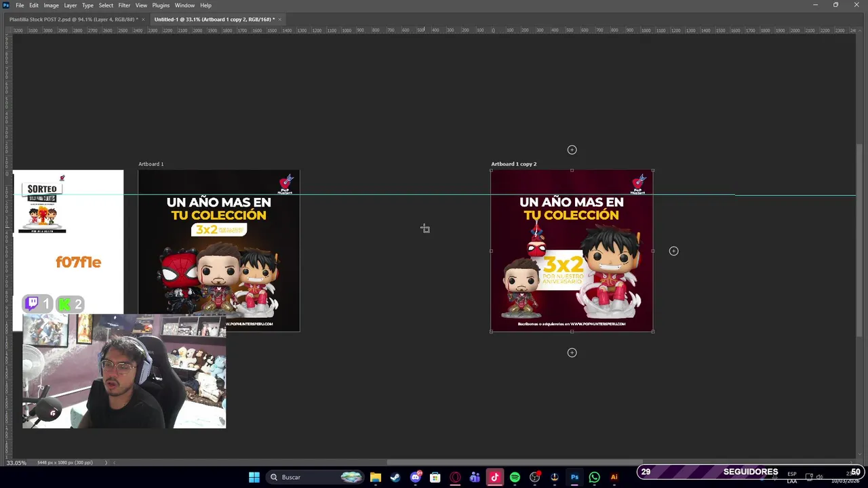868x488 pixels.
Task: Open WhatsApp from taskbar
Action: [594, 477]
